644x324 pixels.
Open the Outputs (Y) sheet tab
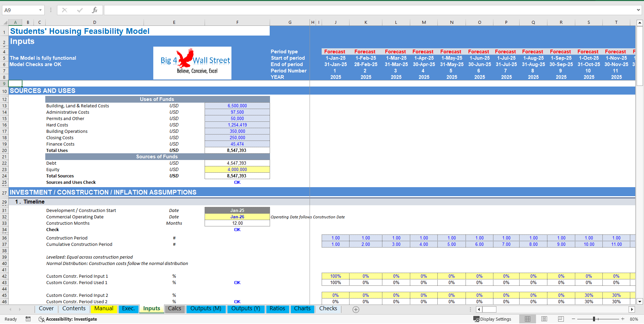[246, 309]
